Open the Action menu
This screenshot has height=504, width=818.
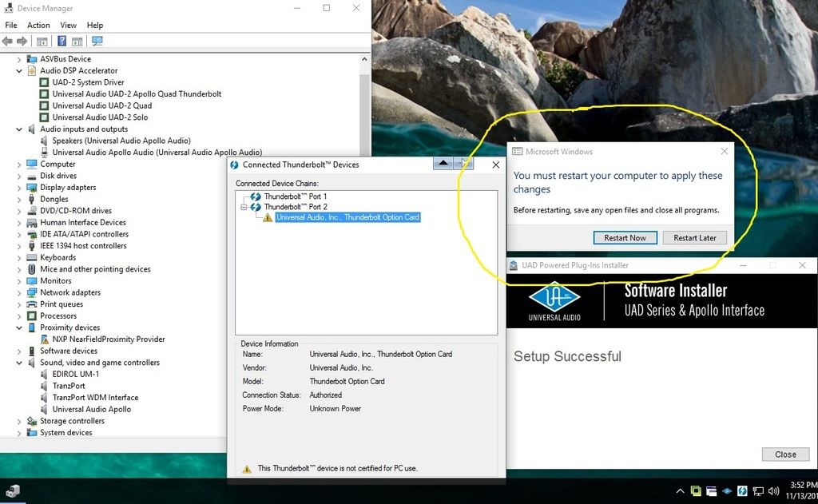[38, 26]
